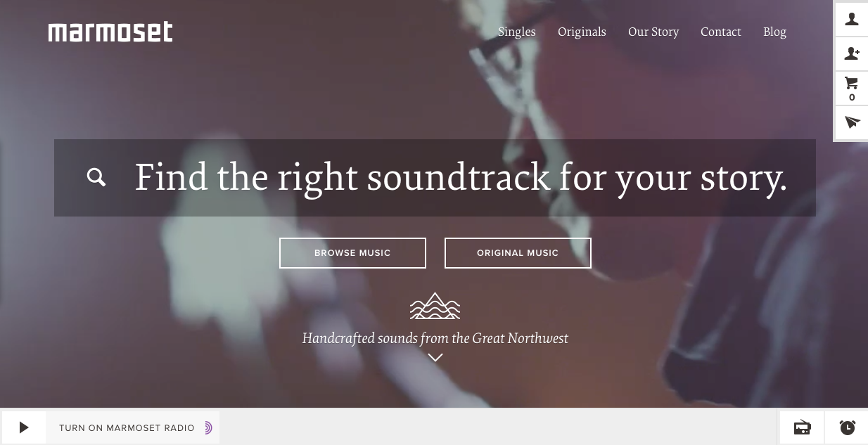Click the magnifying glass search icon

tap(96, 177)
